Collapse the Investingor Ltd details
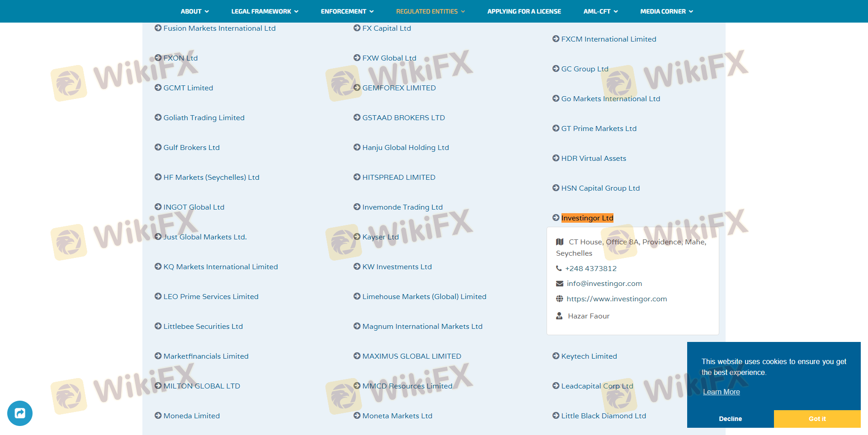 click(587, 218)
